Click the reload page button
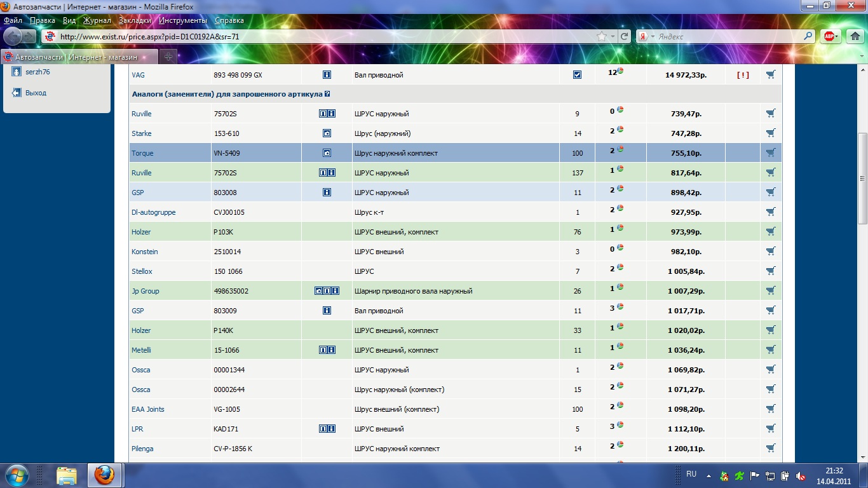 [625, 36]
